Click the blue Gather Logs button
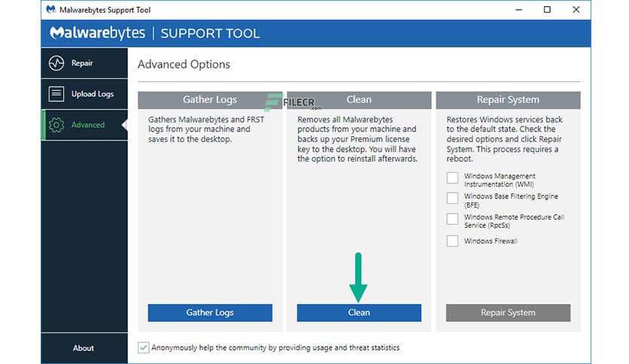The height and width of the screenshot is (364, 629). (210, 313)
